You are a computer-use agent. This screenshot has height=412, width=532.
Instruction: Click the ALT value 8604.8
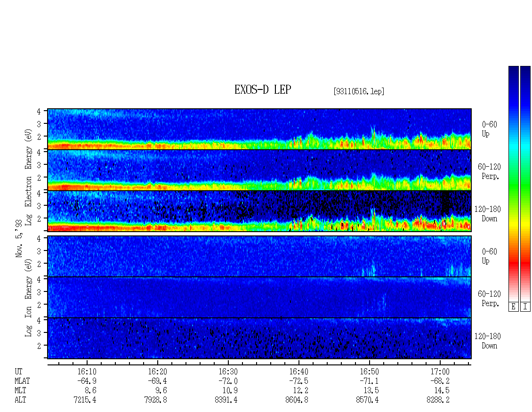pos(297,400)
